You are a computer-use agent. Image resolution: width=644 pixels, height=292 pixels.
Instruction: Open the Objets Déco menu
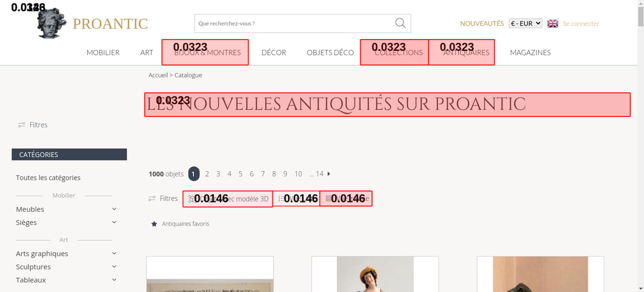[330, 52]
